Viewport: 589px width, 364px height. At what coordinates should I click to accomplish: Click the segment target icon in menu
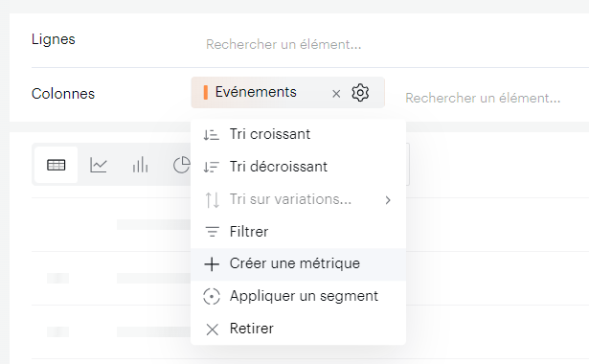click(212, 296)
